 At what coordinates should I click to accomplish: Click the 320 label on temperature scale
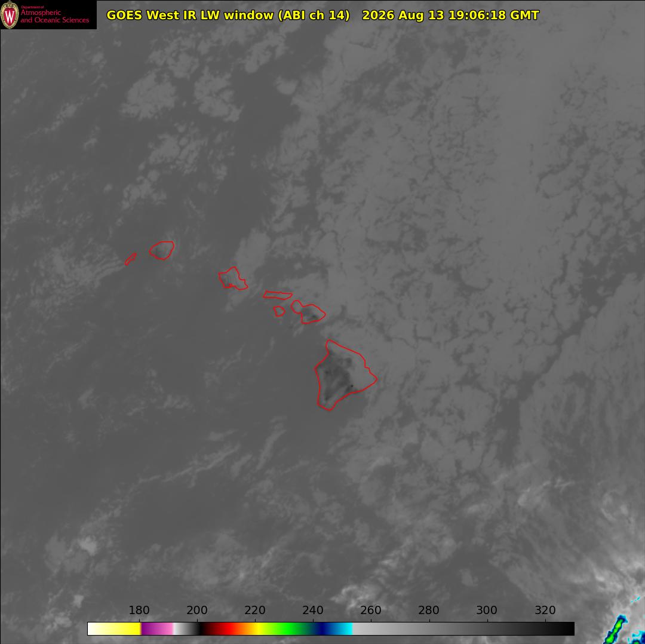click(x=545, y=610)
